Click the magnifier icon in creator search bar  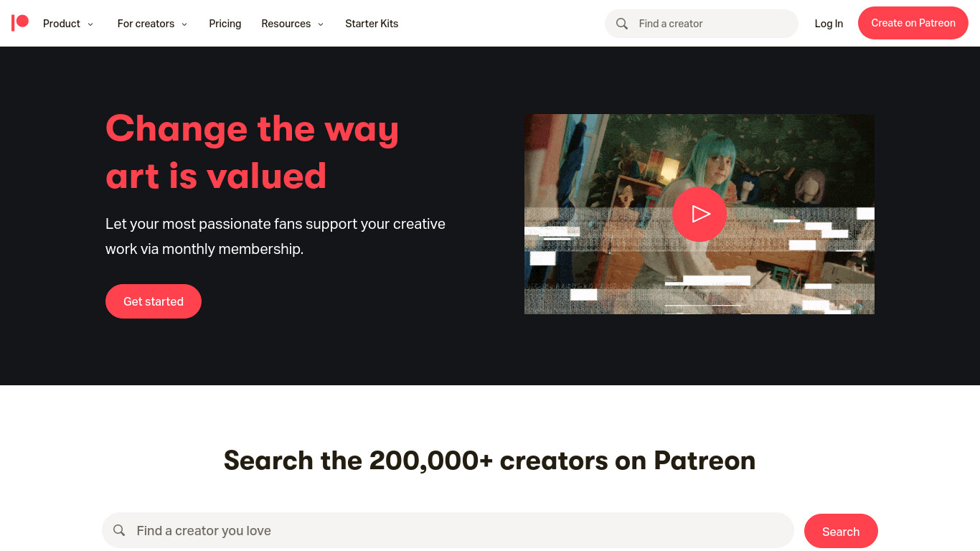(119, 530)
